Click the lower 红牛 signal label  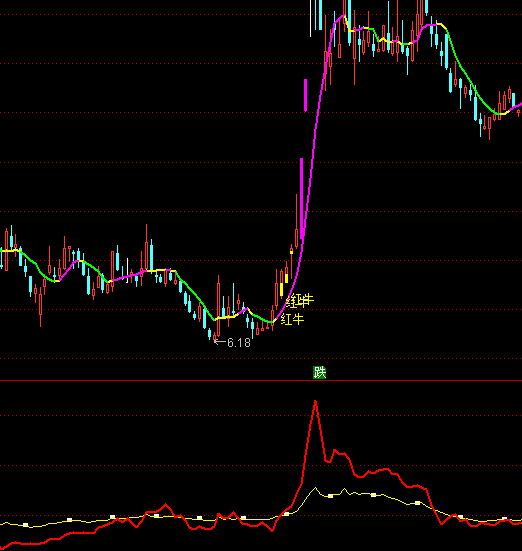pyautogui.click(x=292, y=319)
